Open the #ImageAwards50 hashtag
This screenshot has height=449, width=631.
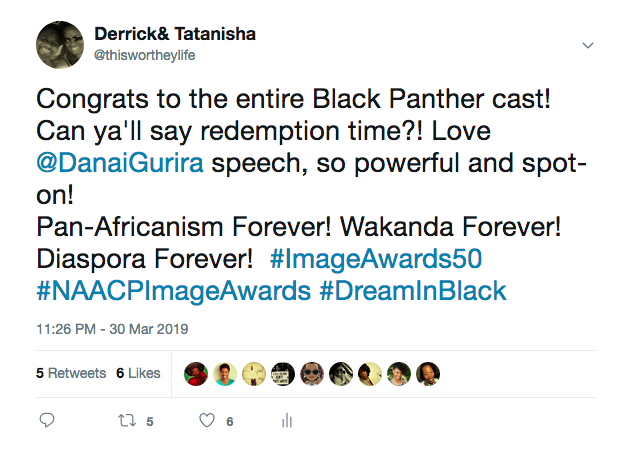pos(376,259)
